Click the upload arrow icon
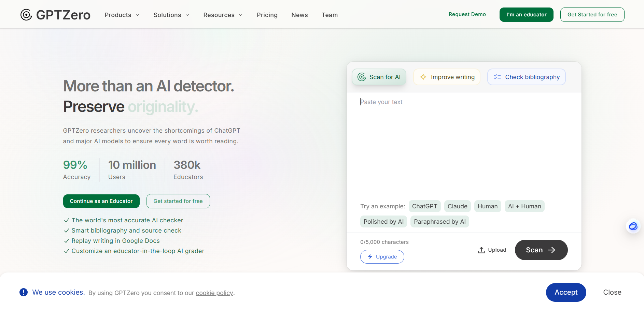This screenshot has height=311, width=644. pyautogui.click(x=481, y=250)
